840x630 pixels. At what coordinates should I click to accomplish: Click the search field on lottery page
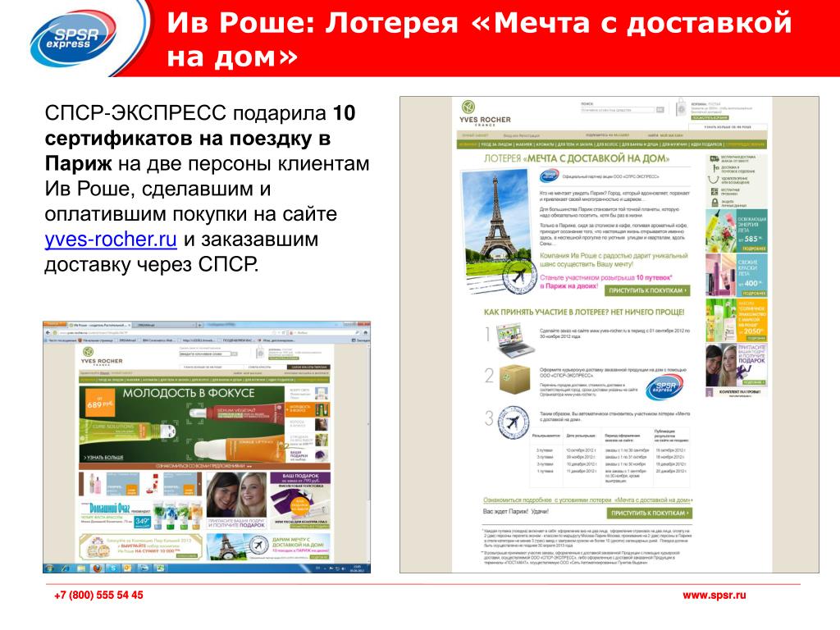pos(618,110)
